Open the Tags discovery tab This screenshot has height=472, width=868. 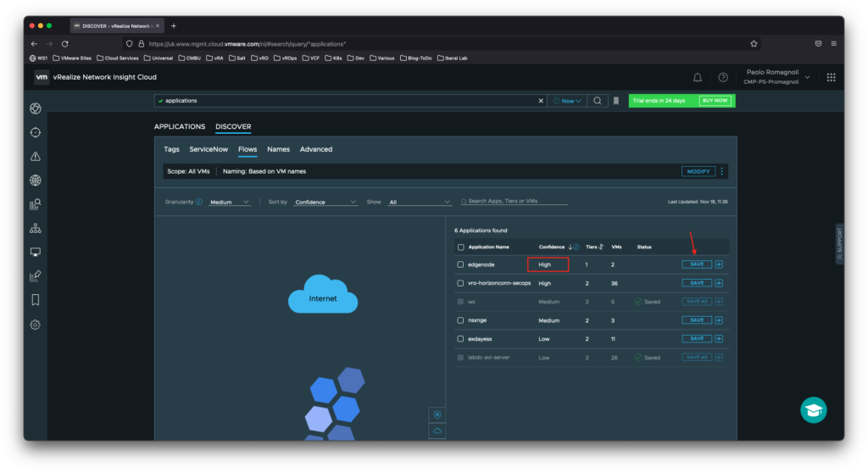click(171, 149)
